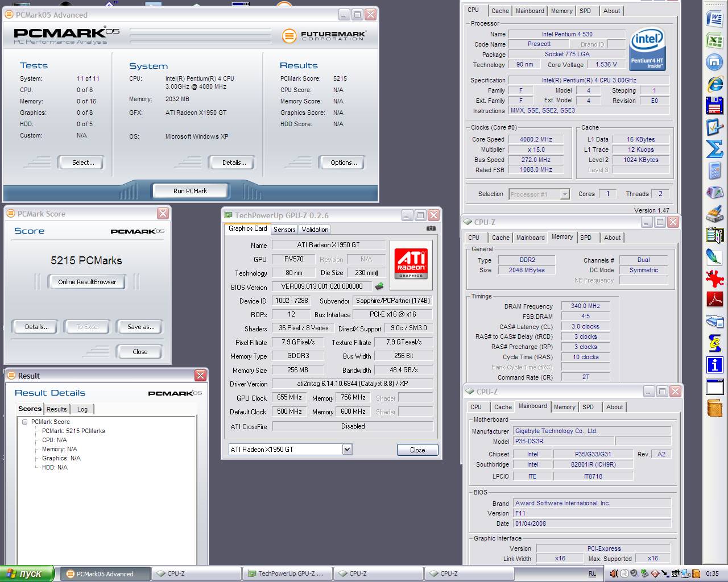Click the red splat icon in launcher bar

click(714, 278)
